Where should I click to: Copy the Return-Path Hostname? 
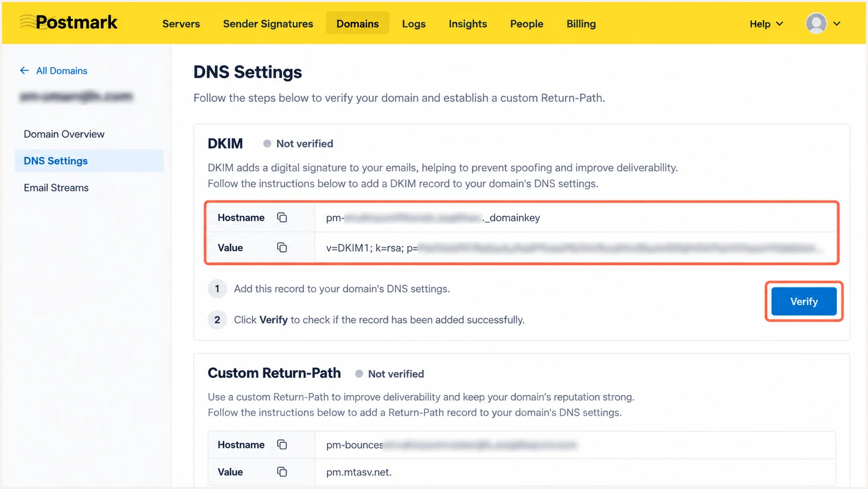(x=282, y=444)
